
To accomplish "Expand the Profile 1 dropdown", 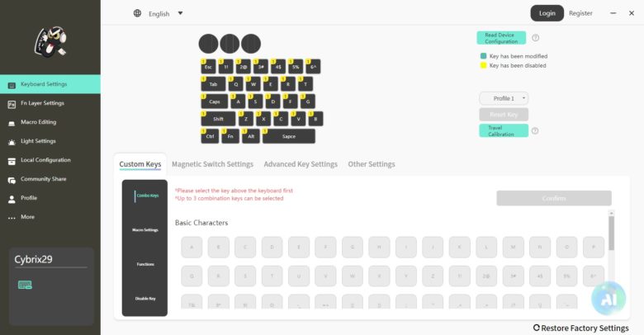I will 504,98.
